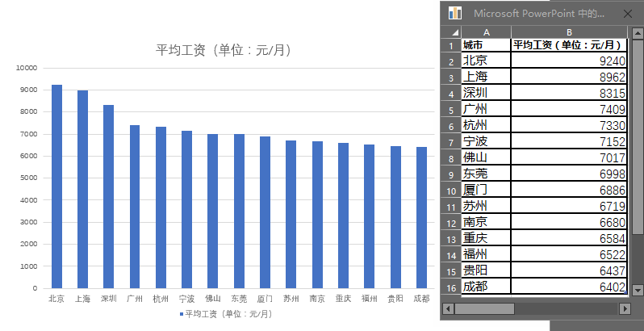This screenshot has width=644, height=331.
Task: Select header cell 平均工资（单位：元/月） in column B
Action: [x=569, y=45]
